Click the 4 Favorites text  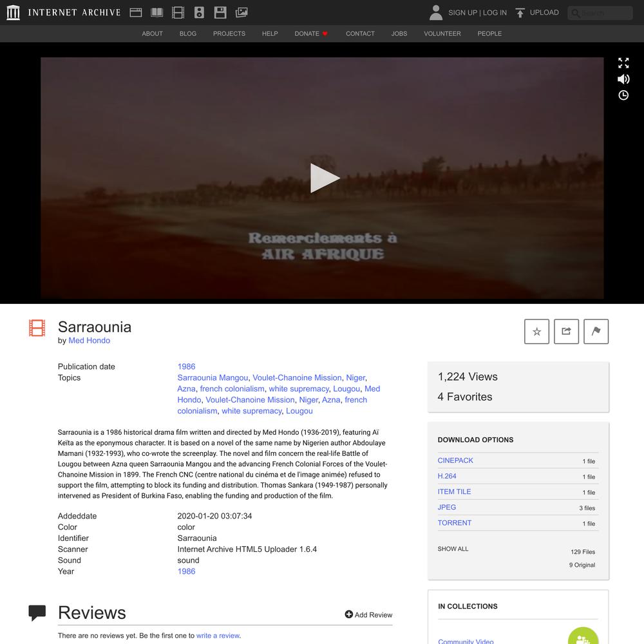tap(465, 397)
